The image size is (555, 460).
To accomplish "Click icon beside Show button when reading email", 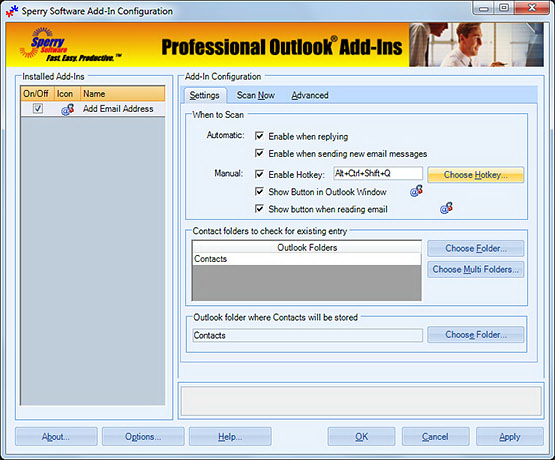I will tap(446, 208).
